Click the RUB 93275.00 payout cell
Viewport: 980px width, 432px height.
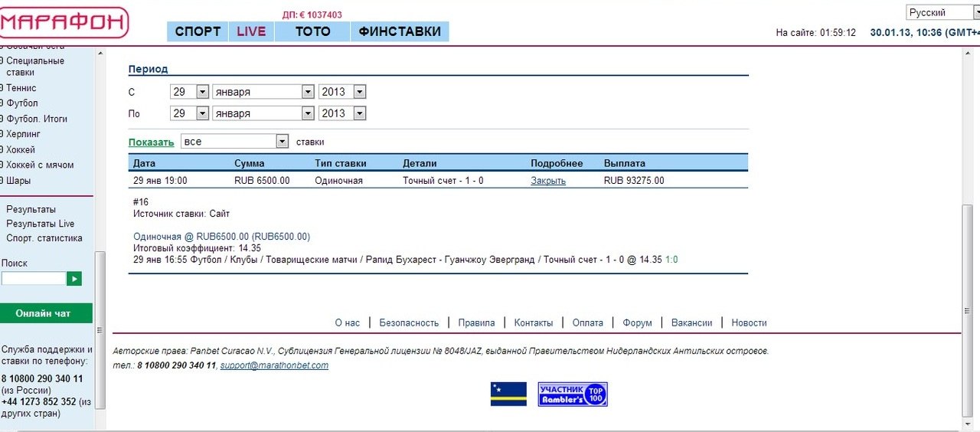click(634, 181)
